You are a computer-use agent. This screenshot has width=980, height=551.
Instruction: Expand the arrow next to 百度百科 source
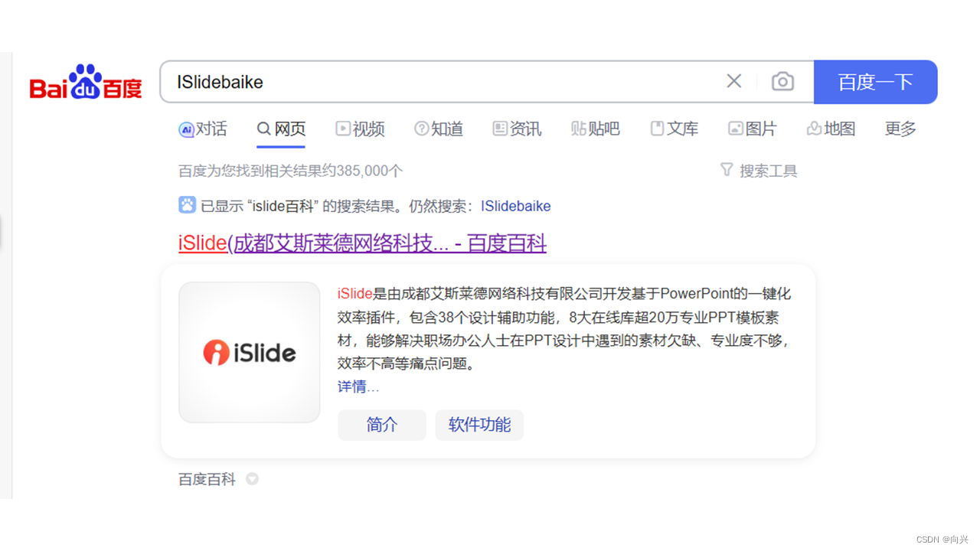click(252, 479)
